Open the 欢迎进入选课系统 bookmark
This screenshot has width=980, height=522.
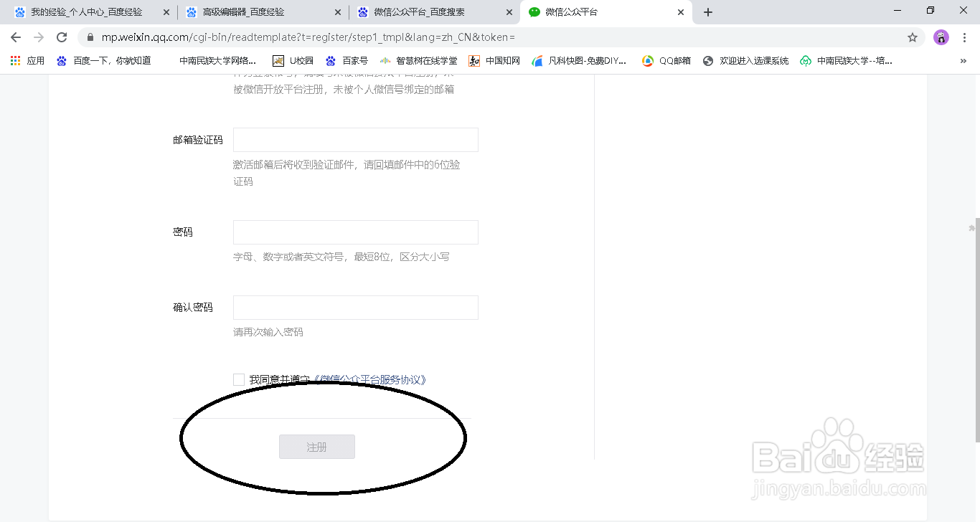click(x=745, y=60)
